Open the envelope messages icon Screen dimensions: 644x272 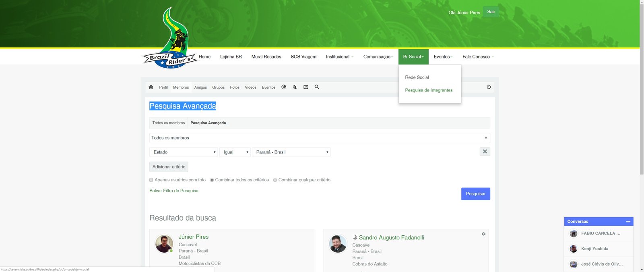coord(306,87)
